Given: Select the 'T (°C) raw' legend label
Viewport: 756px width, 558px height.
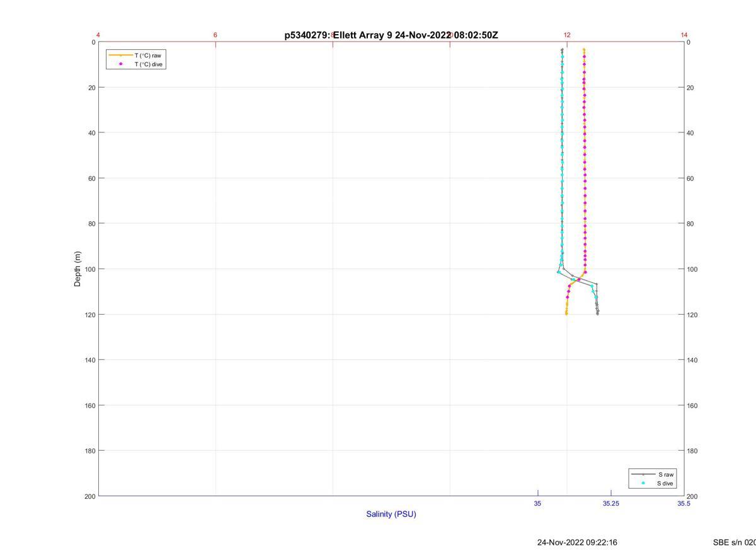Looking at the screenshot, I should 147,55.
